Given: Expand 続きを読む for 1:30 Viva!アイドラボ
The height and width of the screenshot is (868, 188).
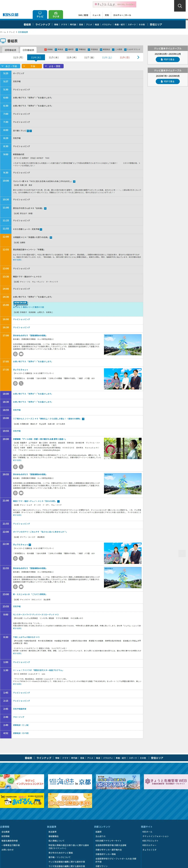Looking at the screenshot, I should coord(17,684).
